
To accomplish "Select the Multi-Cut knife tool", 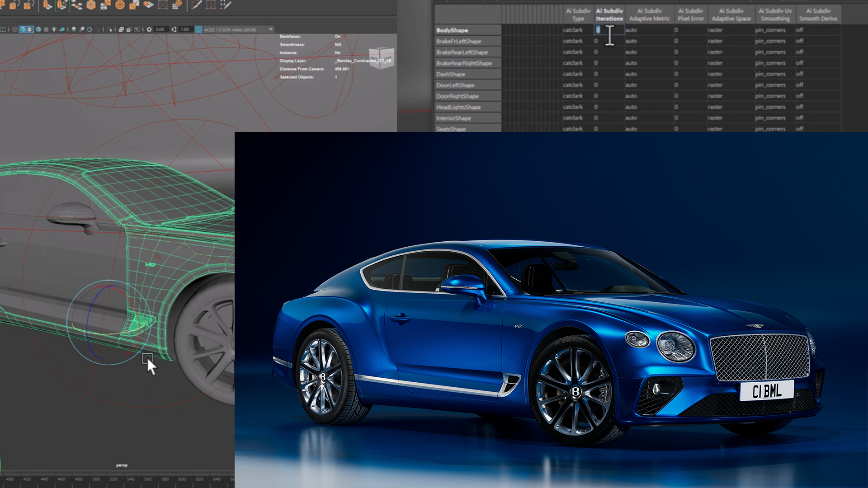I will tap(197, 5).
